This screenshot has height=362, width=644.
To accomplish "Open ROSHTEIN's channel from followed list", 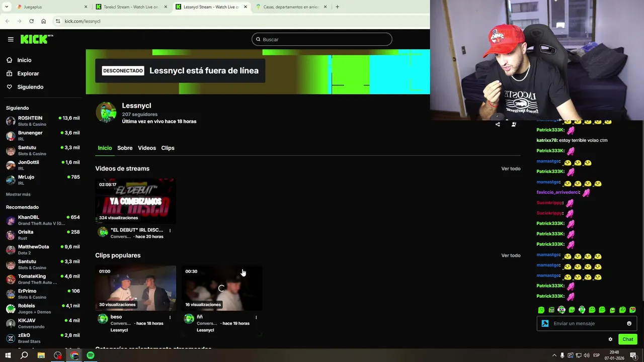I will coord(43,121).
